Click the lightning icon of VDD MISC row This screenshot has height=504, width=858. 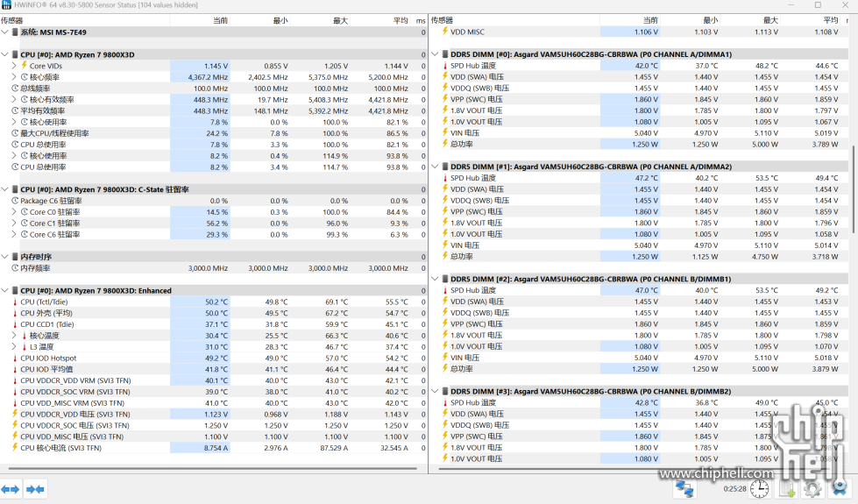pyautogui.click(x=445, y=32)
